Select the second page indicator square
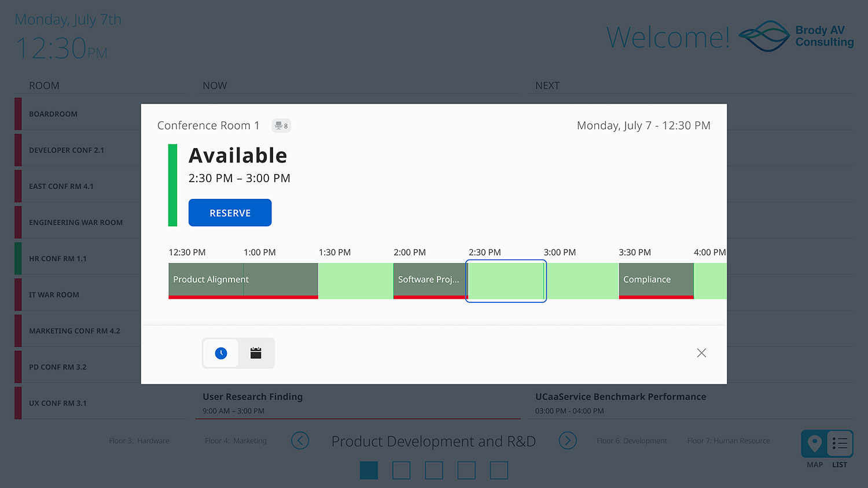This screenshot has width=868, height=488. coord(401,470)
